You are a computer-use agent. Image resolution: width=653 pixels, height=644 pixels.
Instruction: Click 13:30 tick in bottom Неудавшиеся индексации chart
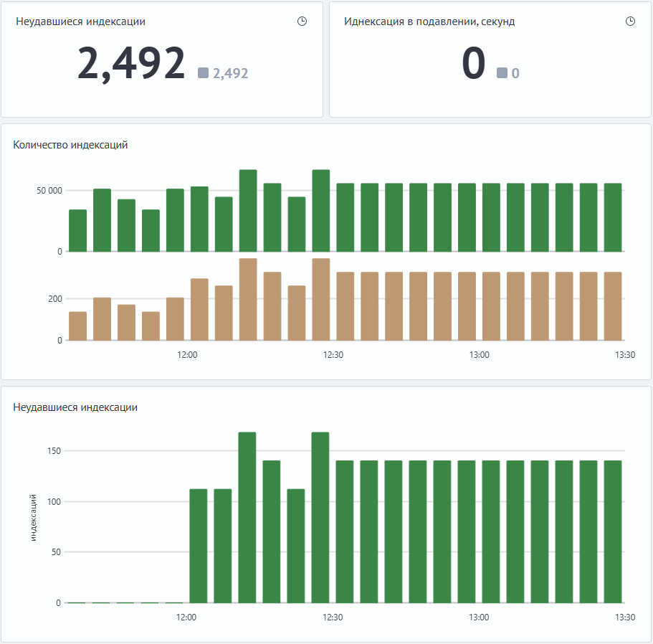(x=625, y=617)
